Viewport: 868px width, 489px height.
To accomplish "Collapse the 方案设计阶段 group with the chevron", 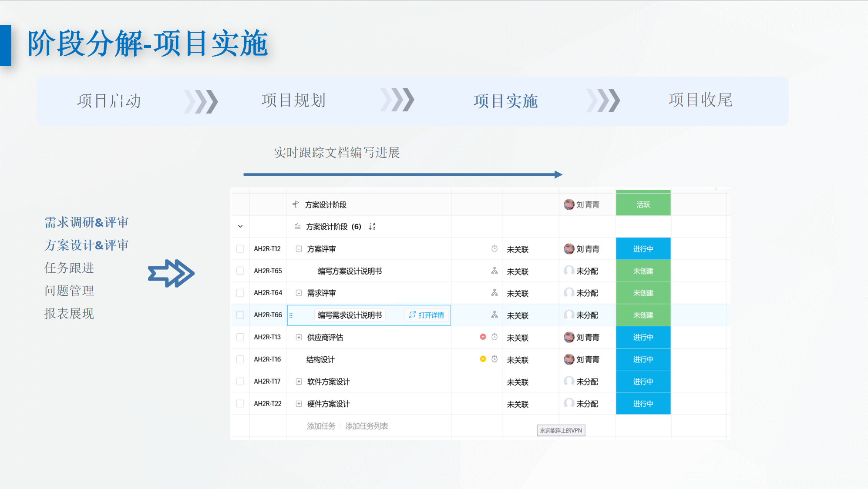I will click(x=240, y=227).
